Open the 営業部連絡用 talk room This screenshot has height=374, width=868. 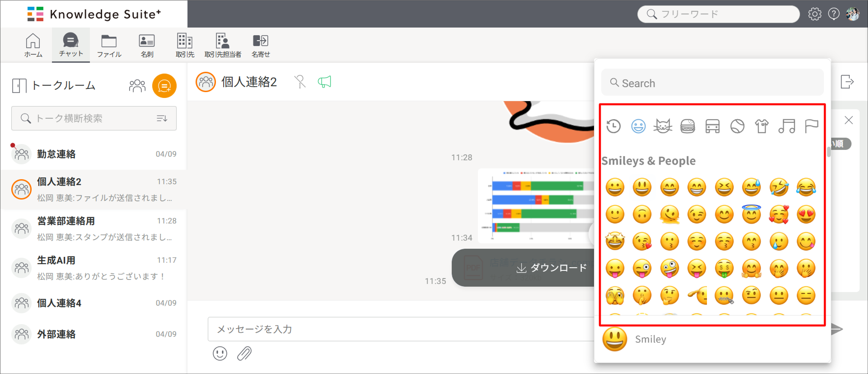[94, 229]
